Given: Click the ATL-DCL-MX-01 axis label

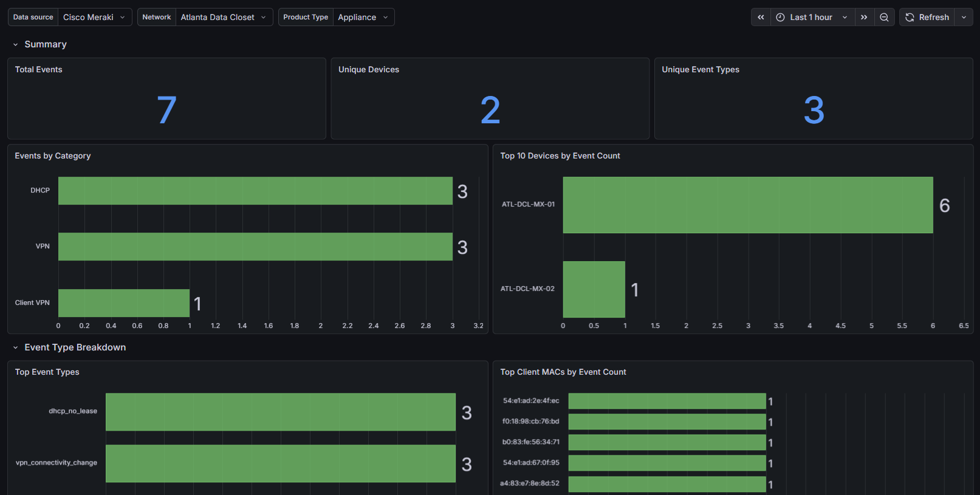Looking at the screenshot, I should (x=528, y=204).
